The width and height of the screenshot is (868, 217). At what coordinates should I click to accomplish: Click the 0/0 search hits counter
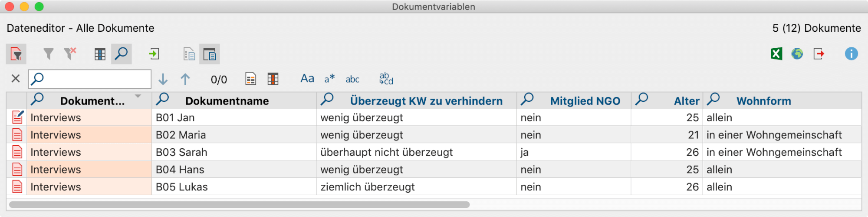click(x=219, y=80)
